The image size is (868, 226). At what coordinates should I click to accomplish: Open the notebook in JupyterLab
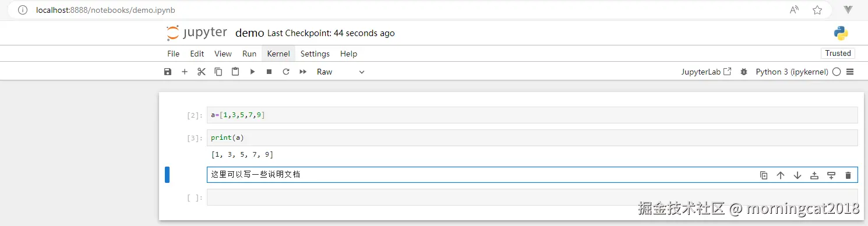pyautogui.click(x=706, y=72)
